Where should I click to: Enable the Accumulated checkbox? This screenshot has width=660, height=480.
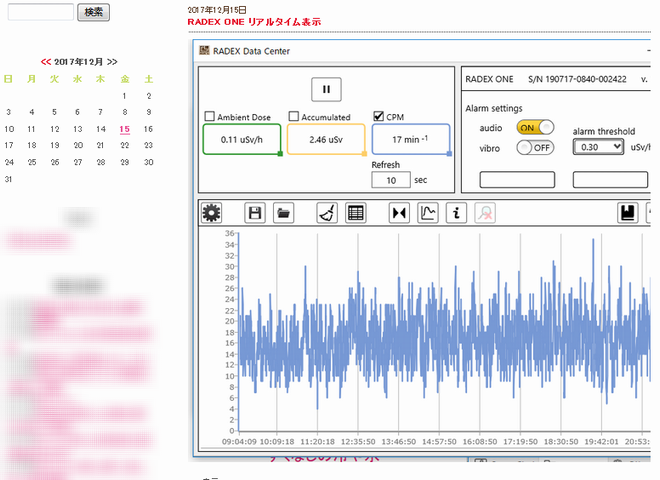click(294, 116)
